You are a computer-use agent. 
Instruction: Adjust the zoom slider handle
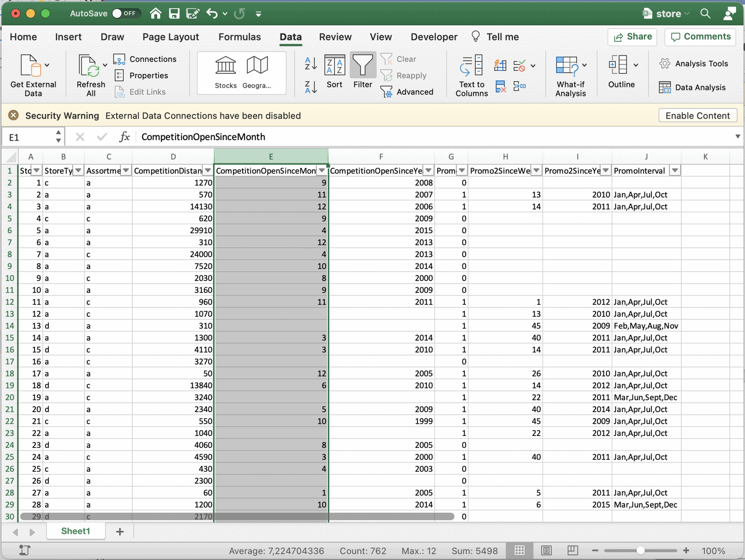coord(641,550)
